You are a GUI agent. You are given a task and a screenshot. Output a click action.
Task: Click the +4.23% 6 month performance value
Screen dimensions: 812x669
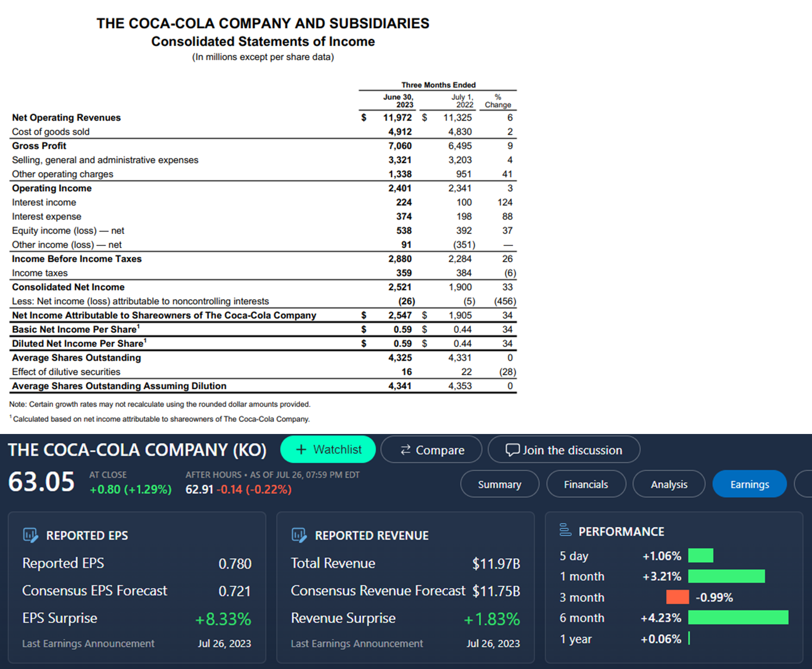pyautogui.click(x=661, y=618)
